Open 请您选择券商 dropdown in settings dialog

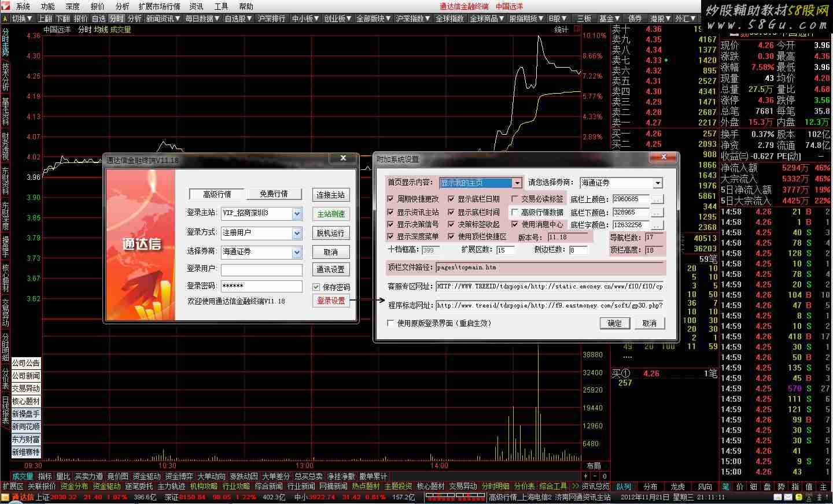click(657, 183)
